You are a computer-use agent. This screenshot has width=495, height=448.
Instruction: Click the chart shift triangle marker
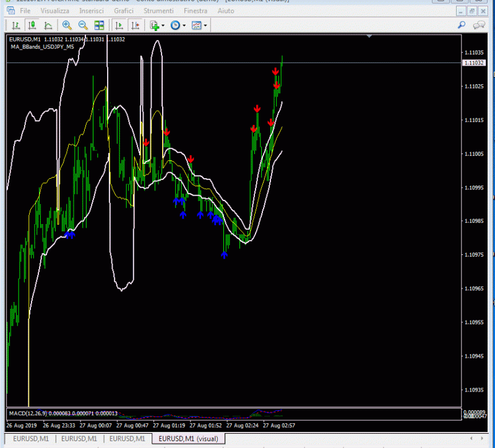[x=369, y=37]
